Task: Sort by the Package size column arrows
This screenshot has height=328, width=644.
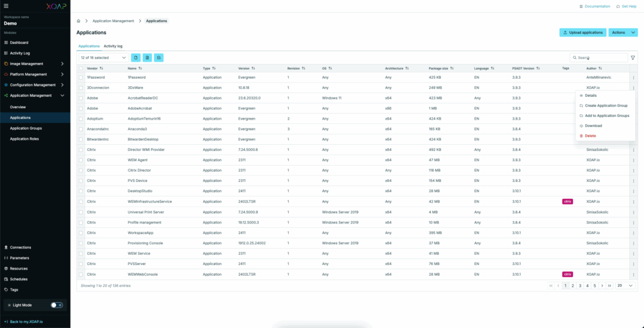Action: [x=452, y=68]
